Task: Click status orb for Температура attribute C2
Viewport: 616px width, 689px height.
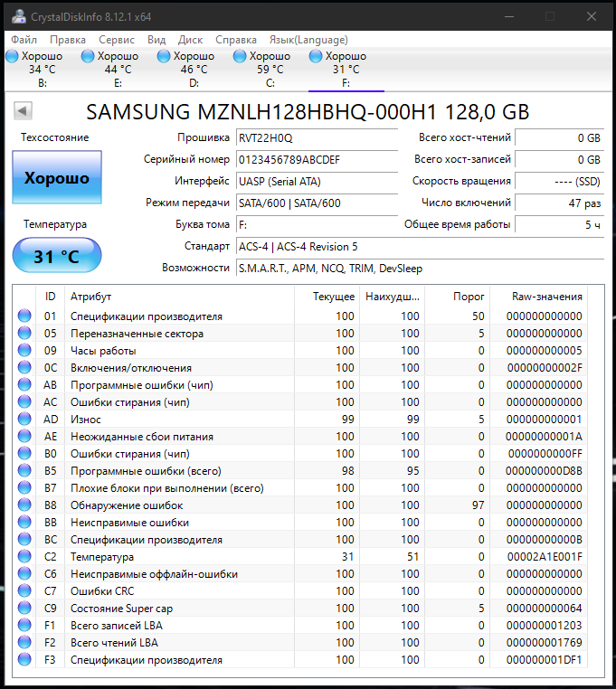Action: [x=24, y=557]
